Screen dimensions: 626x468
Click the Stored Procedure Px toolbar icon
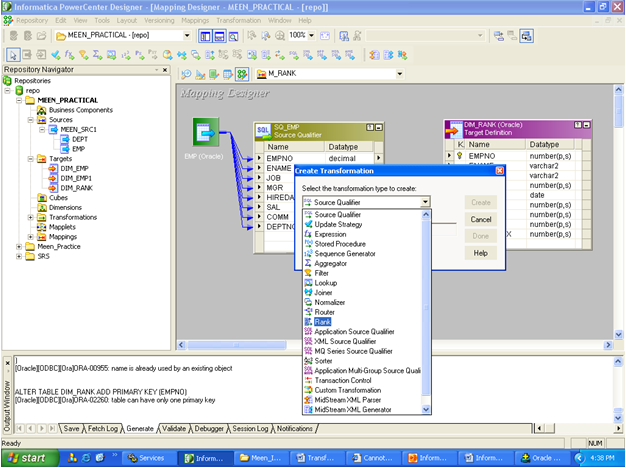[x=140, y=55]
